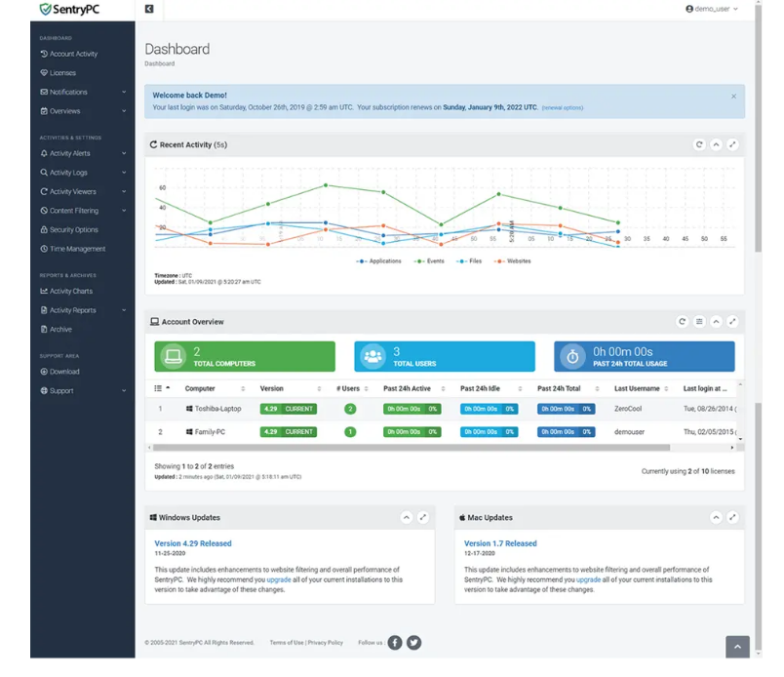The image size is (784, 677).
Task: Expand the Activity Alerts sidebar menu
Action: pyautogui.click(x=83, y=153)
